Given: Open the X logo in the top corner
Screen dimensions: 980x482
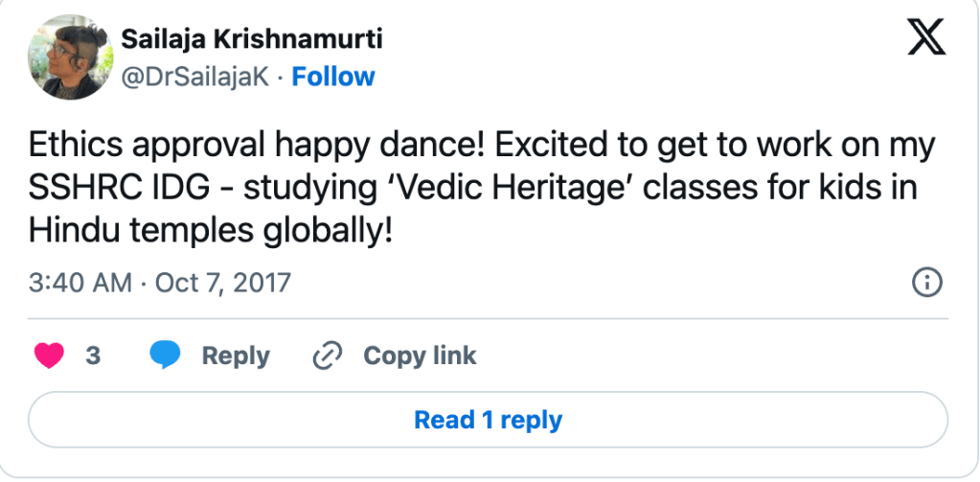Looking at the screenshot, I should tap(924, 38).
